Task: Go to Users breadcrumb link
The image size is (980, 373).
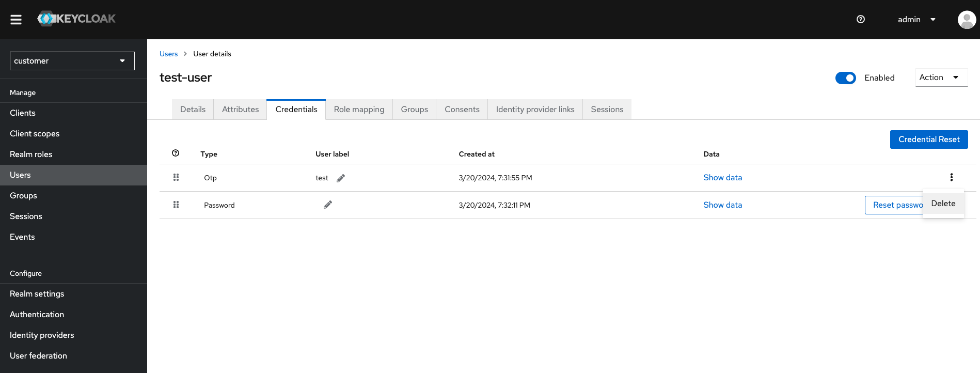Action: pos(168,54)
